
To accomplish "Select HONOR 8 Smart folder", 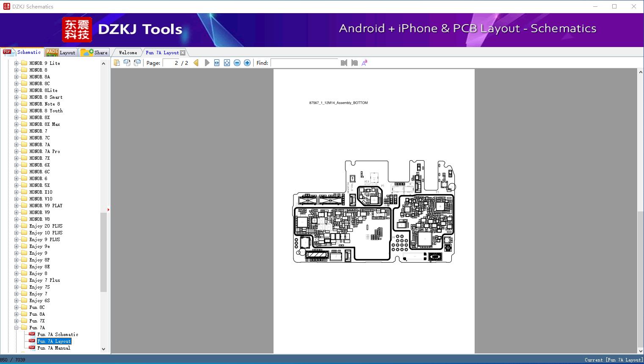I will [x=46, y=97].
